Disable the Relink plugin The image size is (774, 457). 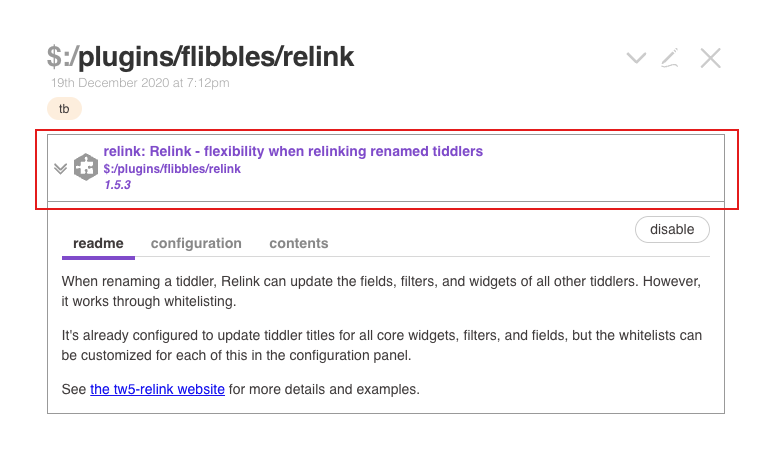(672, 229)
